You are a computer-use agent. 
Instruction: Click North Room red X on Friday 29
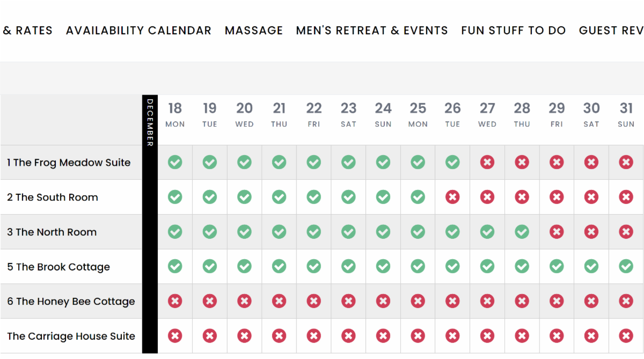(x=557, y=232)
